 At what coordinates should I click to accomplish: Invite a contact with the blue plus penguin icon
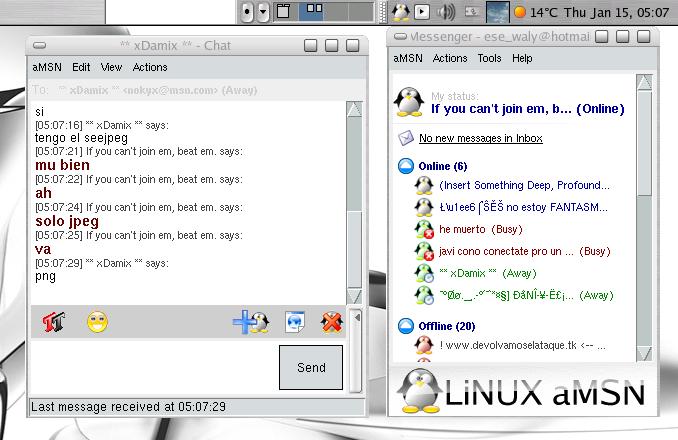click(252, 322)
